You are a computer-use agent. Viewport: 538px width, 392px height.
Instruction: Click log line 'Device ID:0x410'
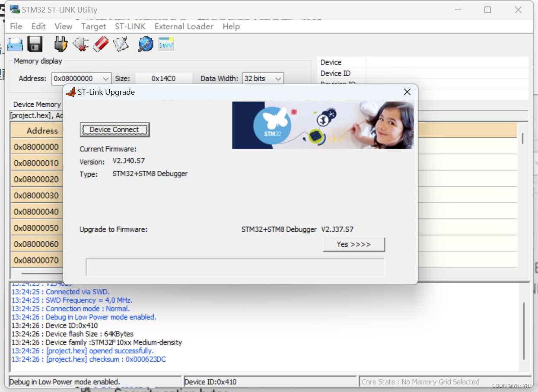point(54,325)
